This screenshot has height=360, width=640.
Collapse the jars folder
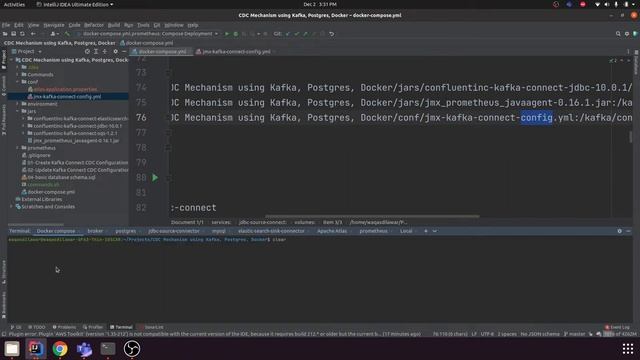click(x=18, y=111)
